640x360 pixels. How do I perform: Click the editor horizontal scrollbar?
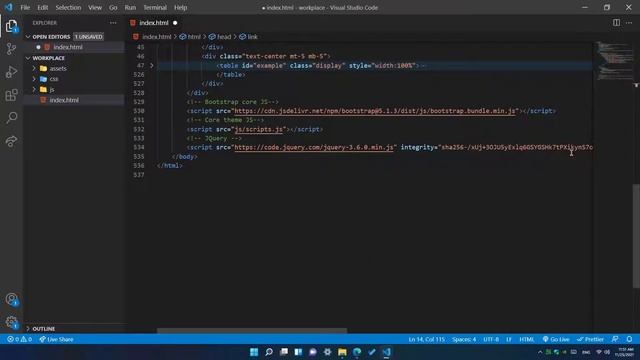click(x=252, y=331)
